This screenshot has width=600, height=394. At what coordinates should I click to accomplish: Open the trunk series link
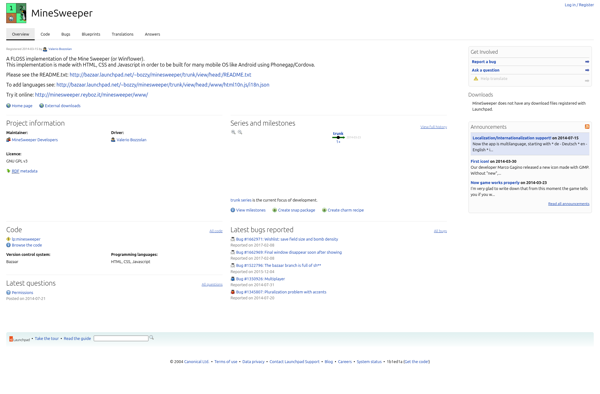click(x=241, y=200)
